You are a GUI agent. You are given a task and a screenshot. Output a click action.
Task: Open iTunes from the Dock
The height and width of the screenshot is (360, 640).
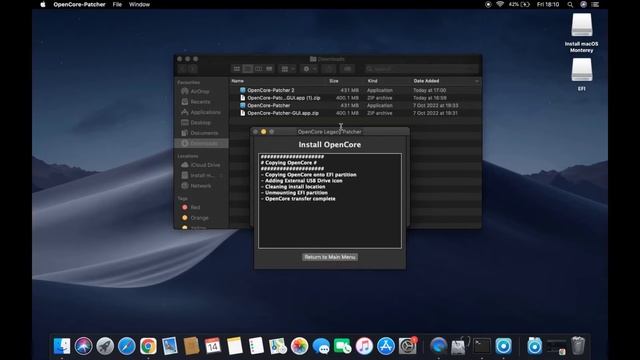point(364,346)
